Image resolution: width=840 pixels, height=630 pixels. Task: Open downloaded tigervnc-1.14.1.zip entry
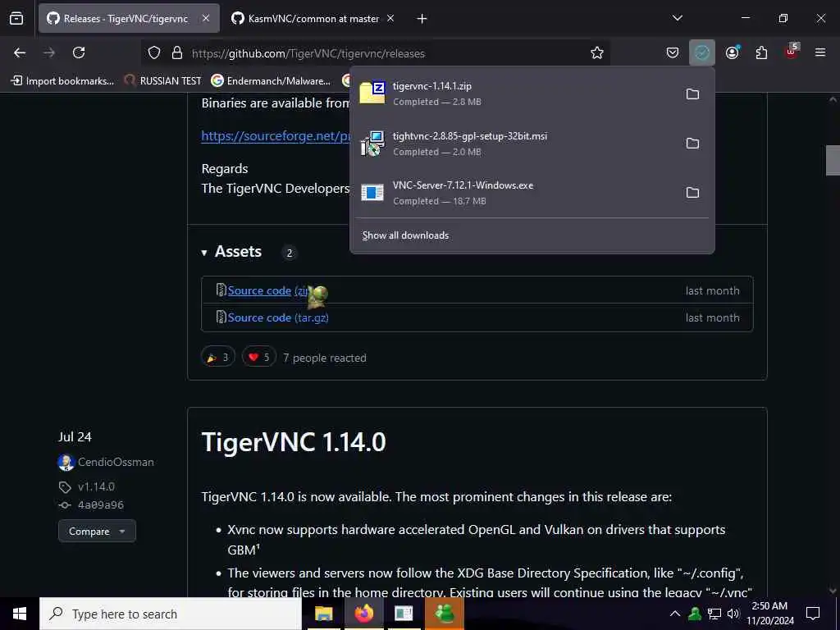click(x=514, y=94)
